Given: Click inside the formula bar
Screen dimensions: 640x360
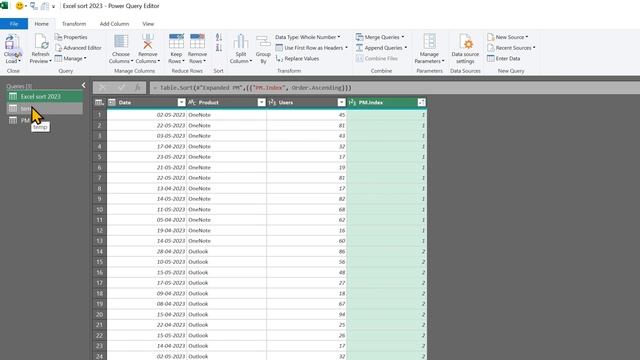Looking at the screenshot, I should click(394, 88).
